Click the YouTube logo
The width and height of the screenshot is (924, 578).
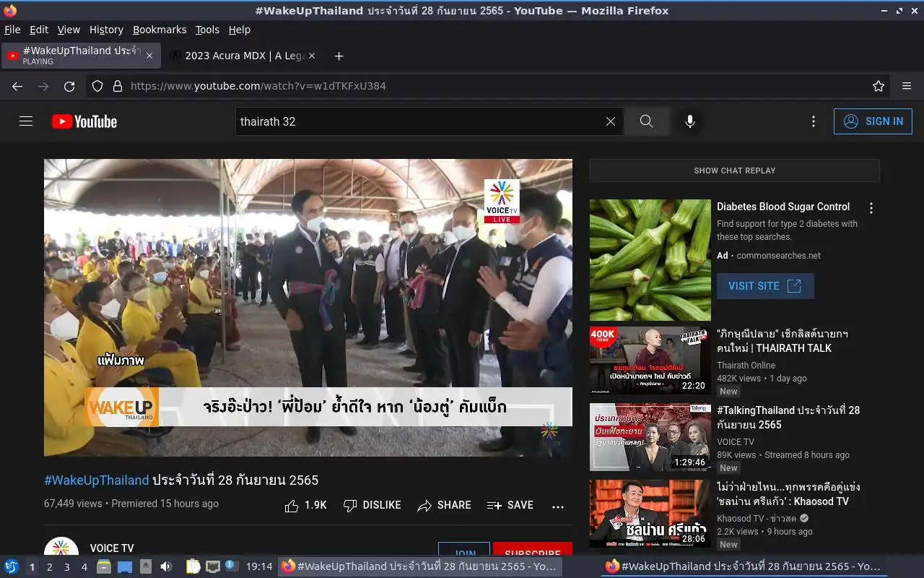point(84,121)
